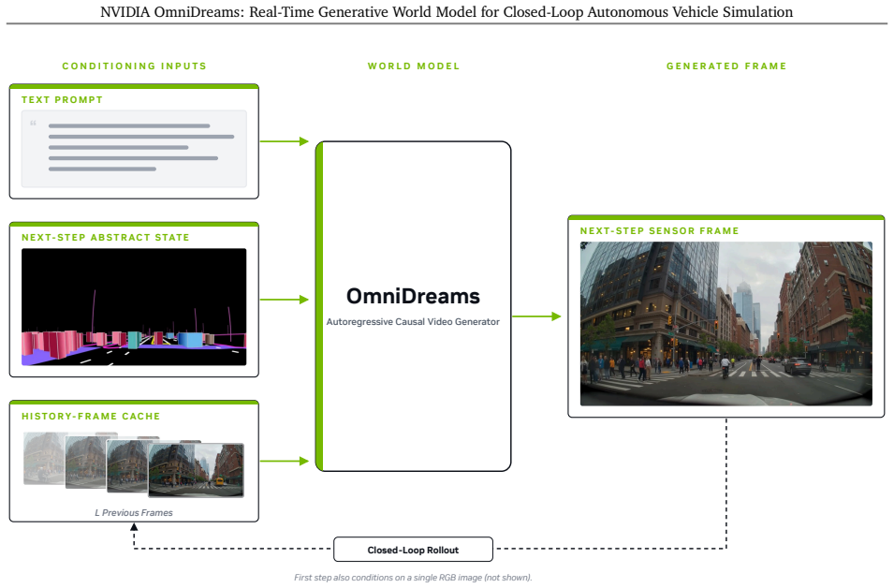
Task: Click the quote-mark icon in the text prompt box
Action: coord(33,124)
